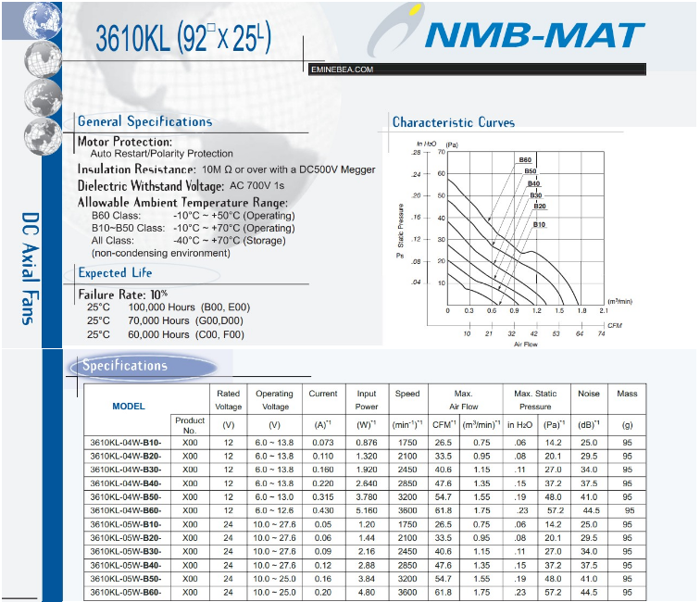Select the General Specifications heading
The image size is (700, 602).
click(144, 121)
